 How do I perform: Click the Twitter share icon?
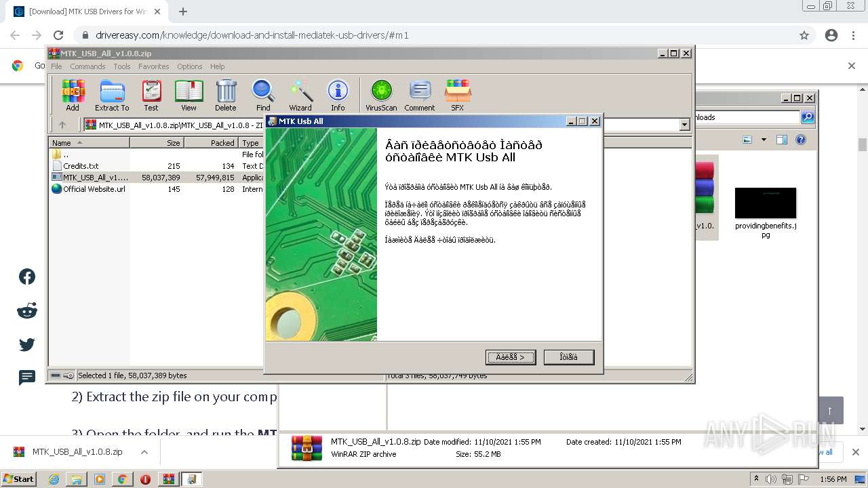(27, 345)
